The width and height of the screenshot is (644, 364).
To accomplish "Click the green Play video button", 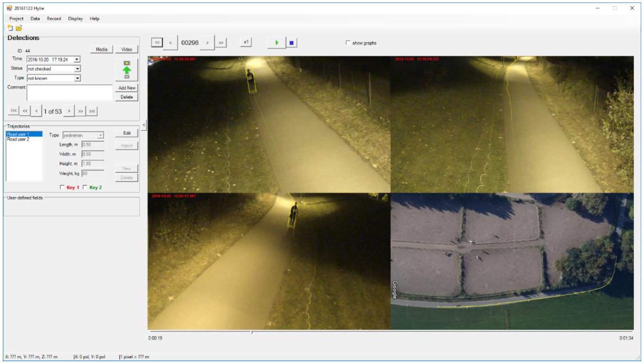I will pos(276,43).
